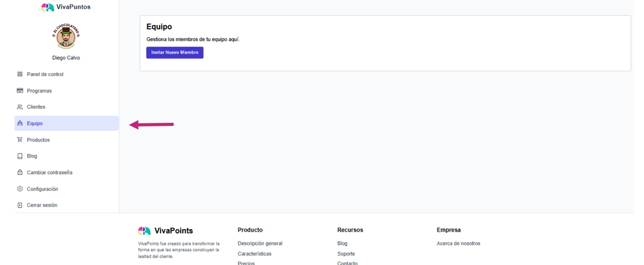Click the Diego Calvo user name

click(x=66, y=58)
